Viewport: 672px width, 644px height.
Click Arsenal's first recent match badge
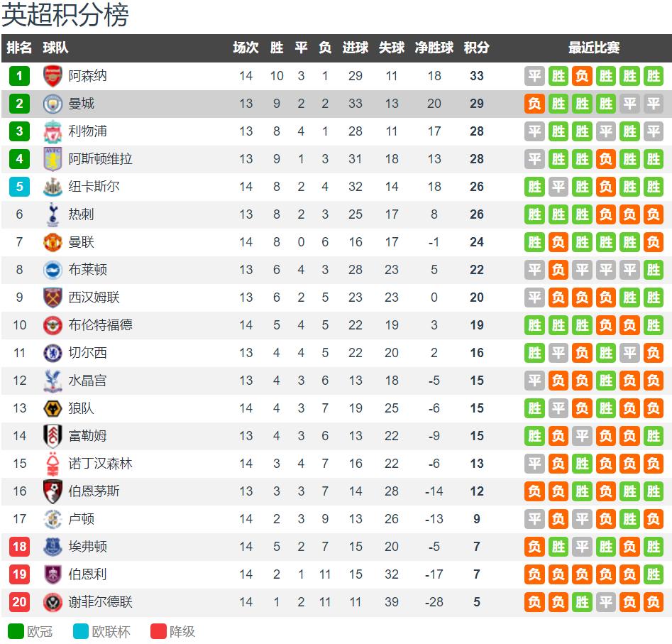tap(534, 76)
